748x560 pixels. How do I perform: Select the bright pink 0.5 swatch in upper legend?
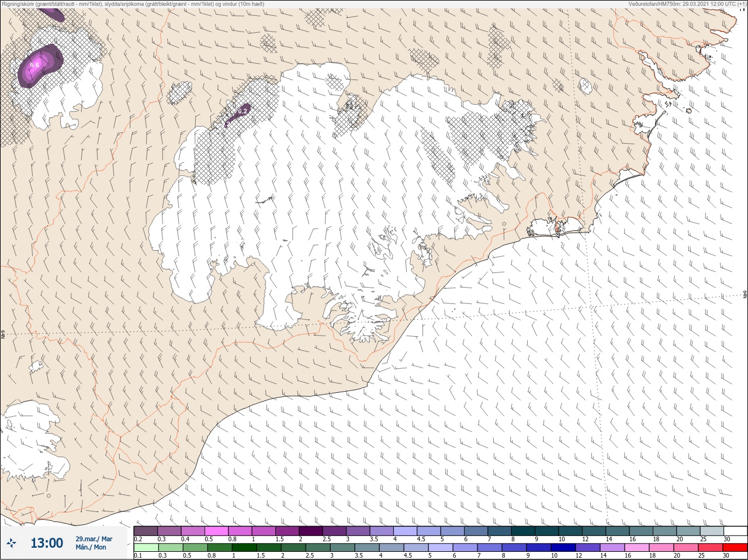tap(216, 531)
